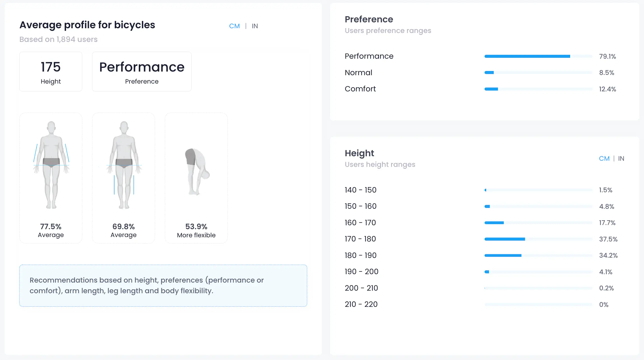Switch average profile units to IN
Viewport: 644px width, 360px height.
tap(255, 26)
